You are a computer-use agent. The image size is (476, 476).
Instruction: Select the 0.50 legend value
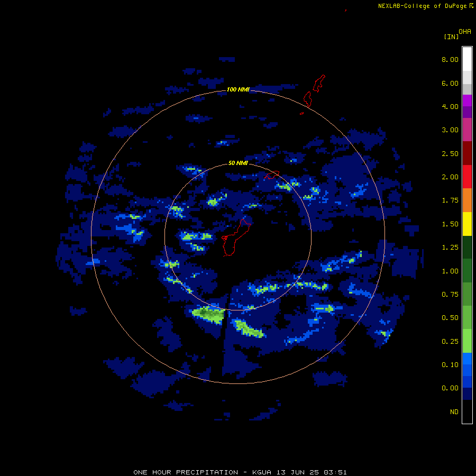coord(450,318)
